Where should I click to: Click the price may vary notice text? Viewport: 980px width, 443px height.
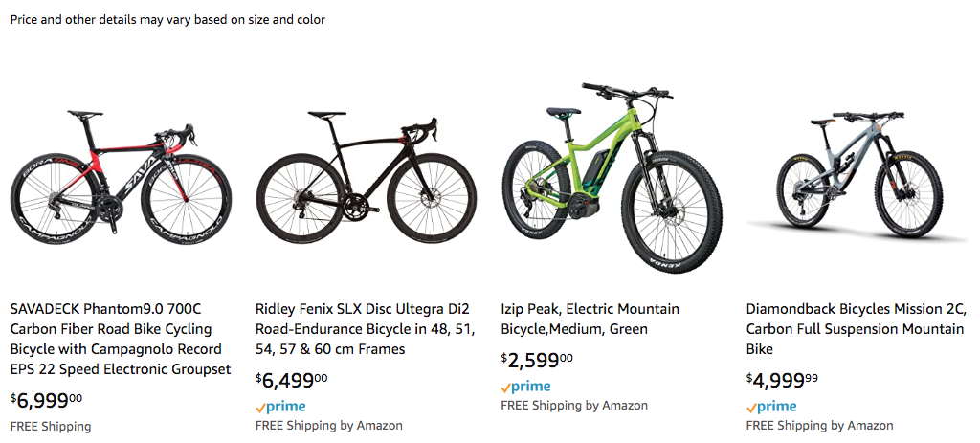167,19
